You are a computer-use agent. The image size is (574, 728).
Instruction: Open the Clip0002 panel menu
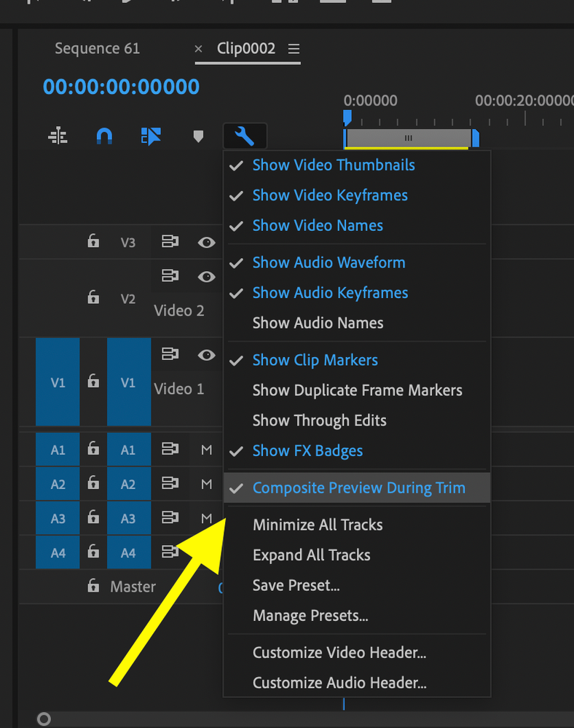tap(294, 49)
